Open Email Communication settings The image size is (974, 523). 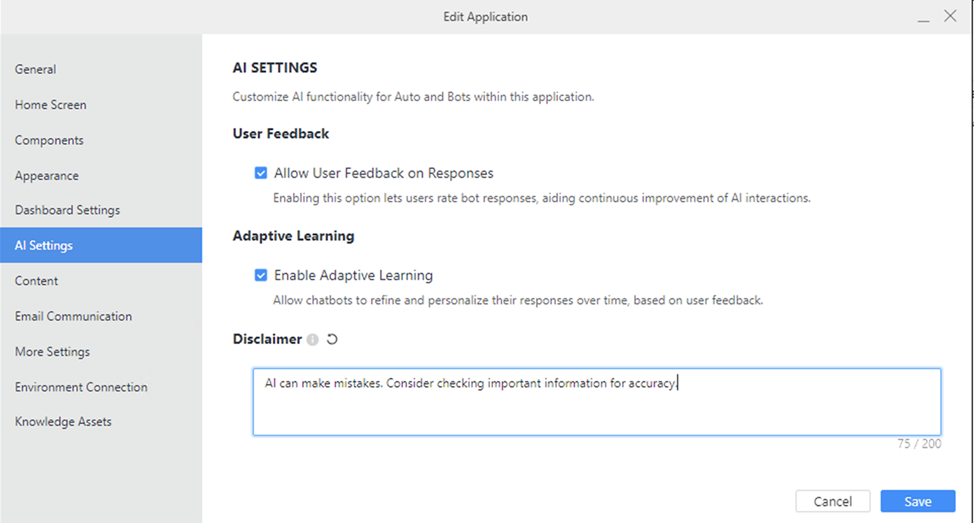(x=73, y=316)
